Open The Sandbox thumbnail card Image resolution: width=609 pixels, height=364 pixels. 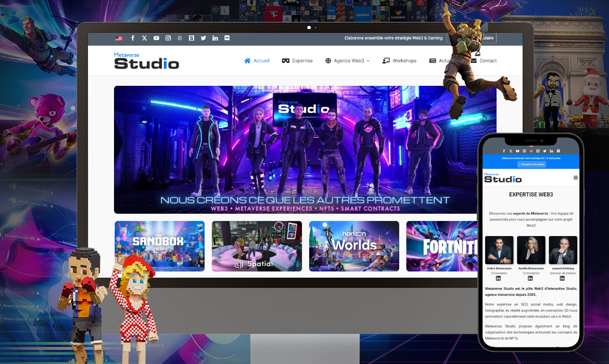(160, 246)
